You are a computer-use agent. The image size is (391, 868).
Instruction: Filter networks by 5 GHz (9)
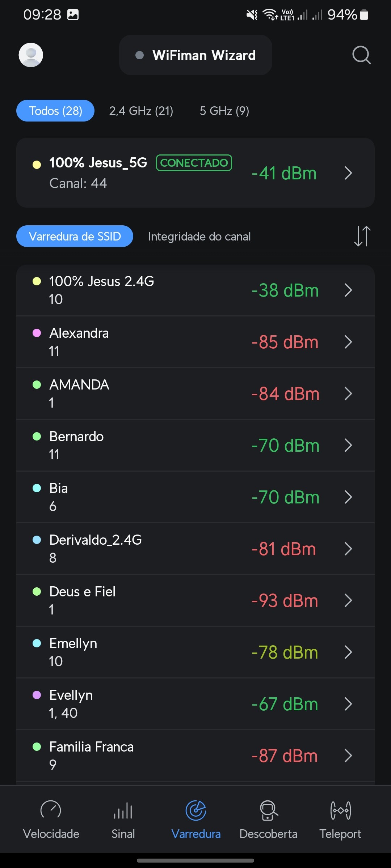(x=224, y=111)
